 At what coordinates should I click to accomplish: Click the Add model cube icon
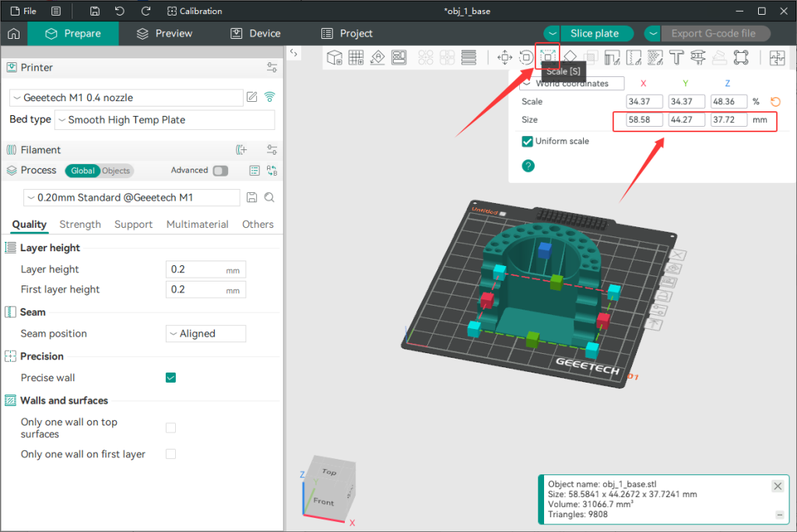point(335,58)
